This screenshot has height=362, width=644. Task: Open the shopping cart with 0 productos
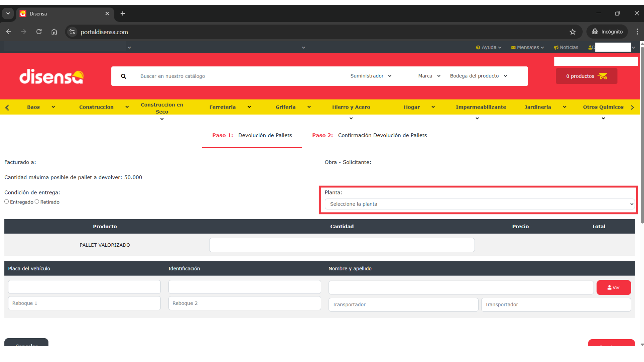point(586,76)
